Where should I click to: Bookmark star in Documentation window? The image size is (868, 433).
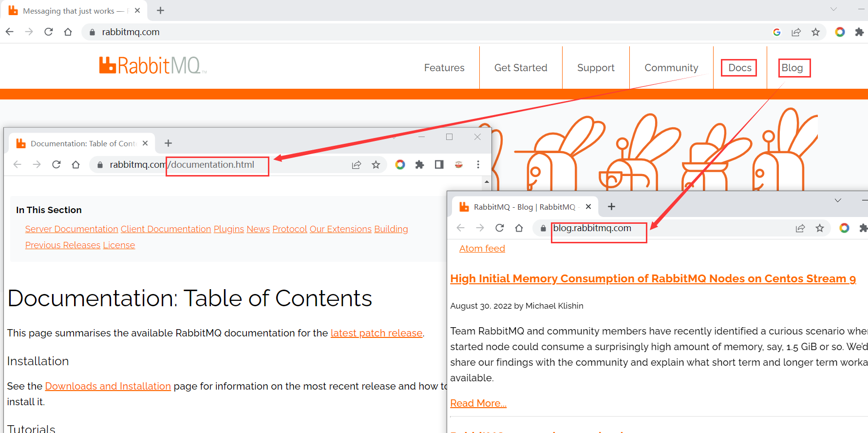tap(376, 165)
